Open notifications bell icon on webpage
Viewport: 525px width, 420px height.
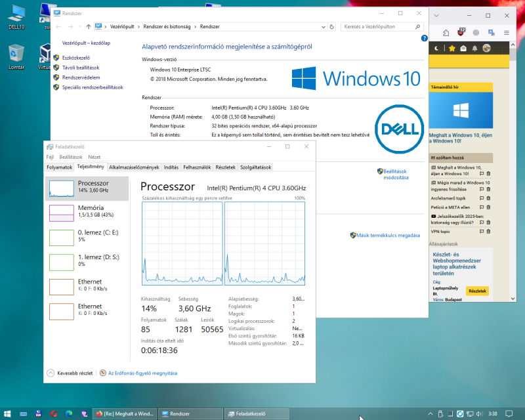point(474,48)
